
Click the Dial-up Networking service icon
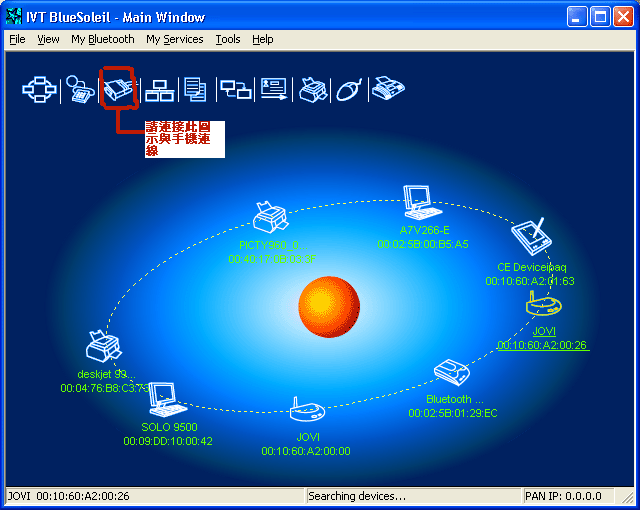(x=80, y=89)
